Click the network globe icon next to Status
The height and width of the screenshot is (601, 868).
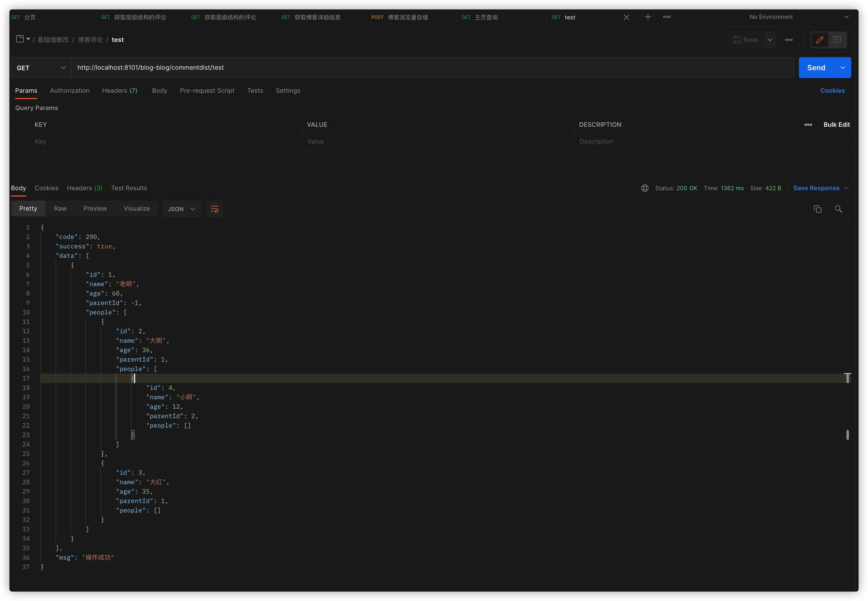[x=645, y=188]
